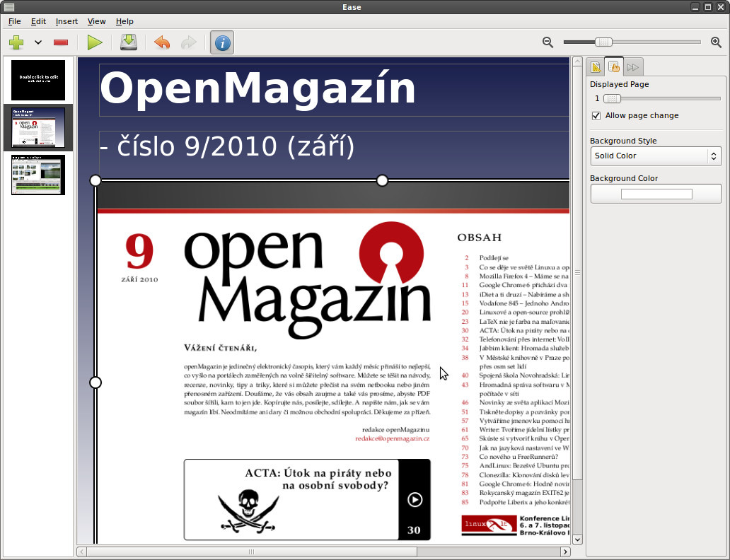Open the slide layout dropdown arrow beside the plus icon
Screen dimensions: 730x560
tap(38, 42)
